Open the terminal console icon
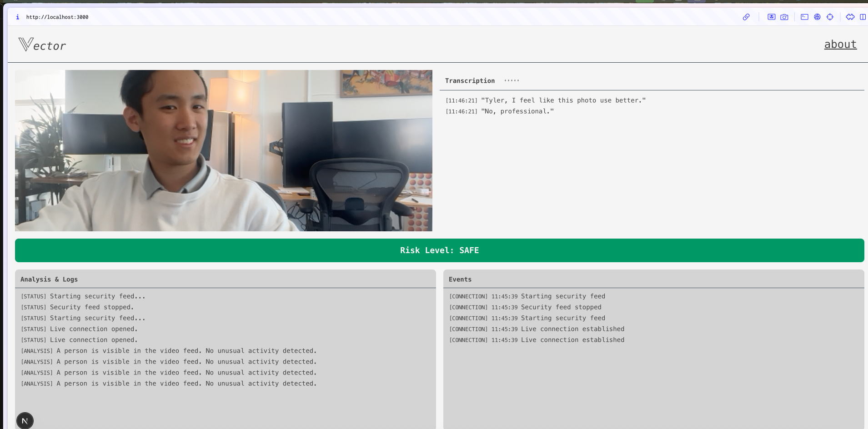The width and height of the screenshot is (868, 429). 804,17
